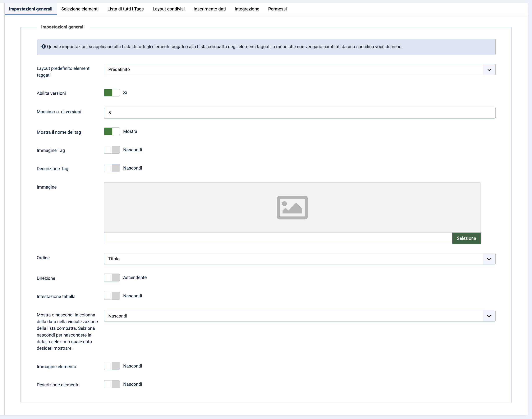
Task: Click Massimo n. di versioni field
Action: (299, 113)
